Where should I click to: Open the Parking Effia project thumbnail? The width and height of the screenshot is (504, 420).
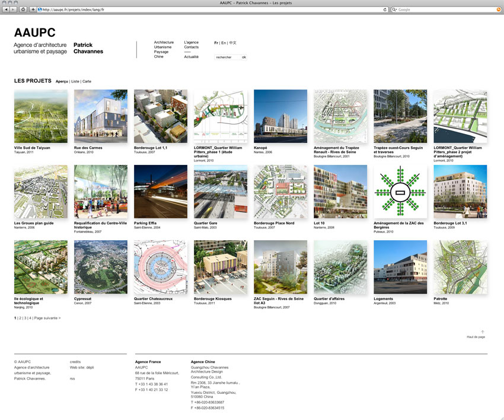tap(161, 191)
